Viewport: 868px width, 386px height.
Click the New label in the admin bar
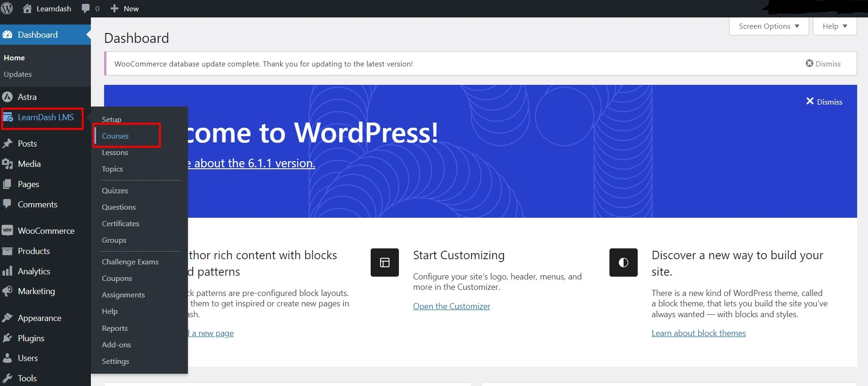click(x=131, y=8)
